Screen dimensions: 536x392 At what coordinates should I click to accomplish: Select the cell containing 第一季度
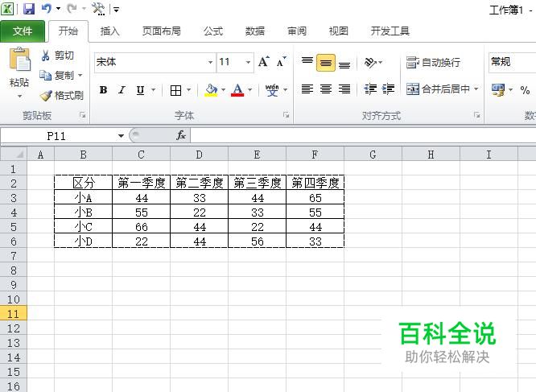click(141, 183)
